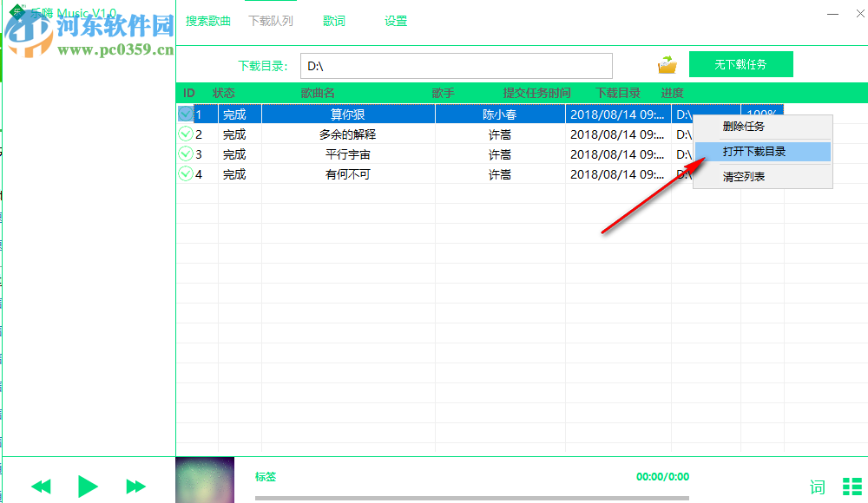The image size is (868, 503).
Task: Open the playlist grid view icon
Action: (x=852, y=487)
